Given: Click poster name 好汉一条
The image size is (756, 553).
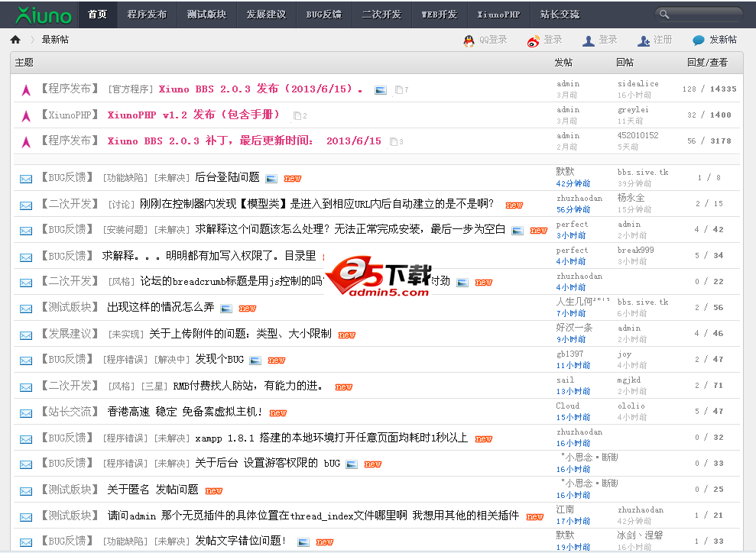Looking at the screenshot, I should coord(574,328).
